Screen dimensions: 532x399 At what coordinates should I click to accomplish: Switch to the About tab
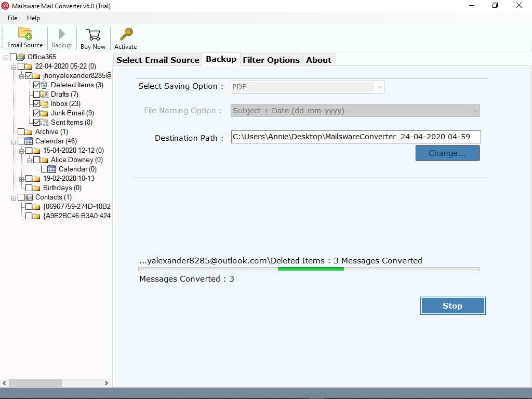[x=318, y=60]
